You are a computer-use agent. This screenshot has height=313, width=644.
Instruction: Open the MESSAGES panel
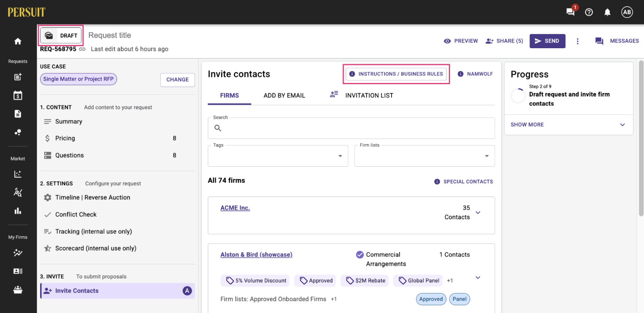[617, 41]
